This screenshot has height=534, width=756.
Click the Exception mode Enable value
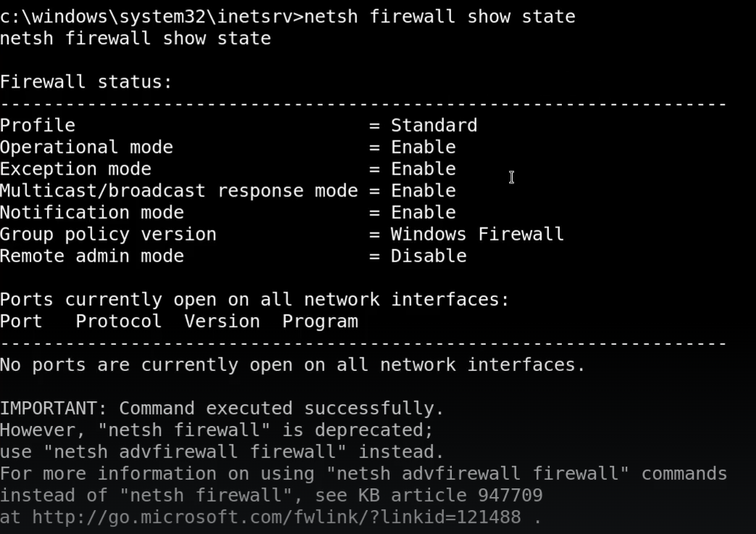(x=423, y=169)
